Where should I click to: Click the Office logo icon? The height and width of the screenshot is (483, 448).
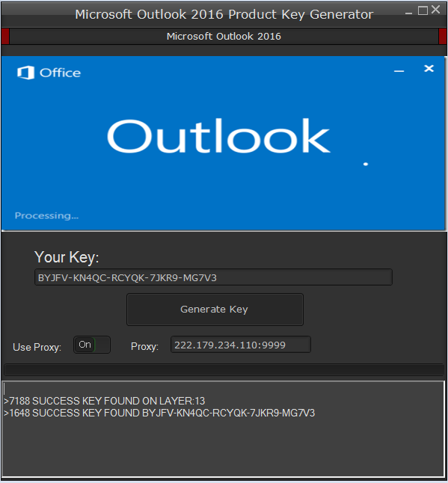coord(25,73)
